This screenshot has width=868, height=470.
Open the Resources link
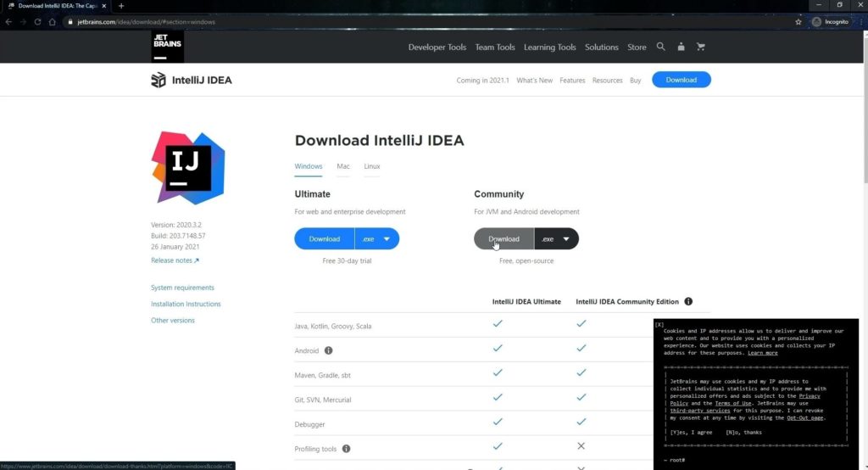coord(607,81)
